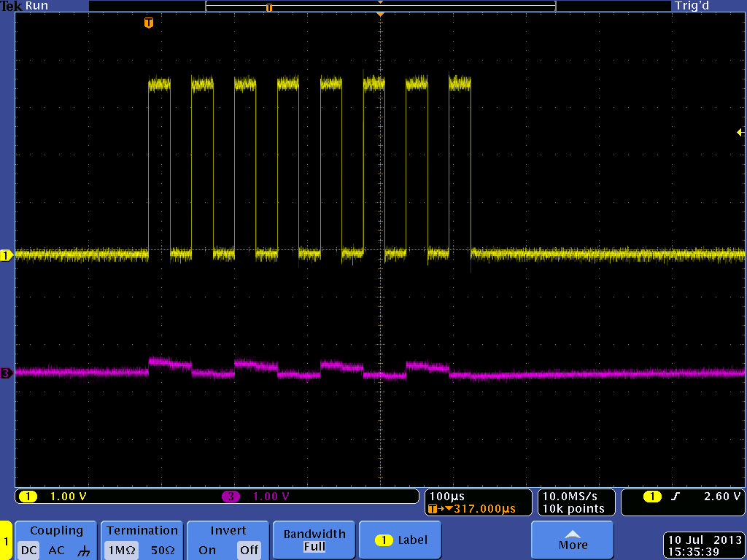Click the Run status indicator
Screen dimensions: 747x560
[36, 6]
